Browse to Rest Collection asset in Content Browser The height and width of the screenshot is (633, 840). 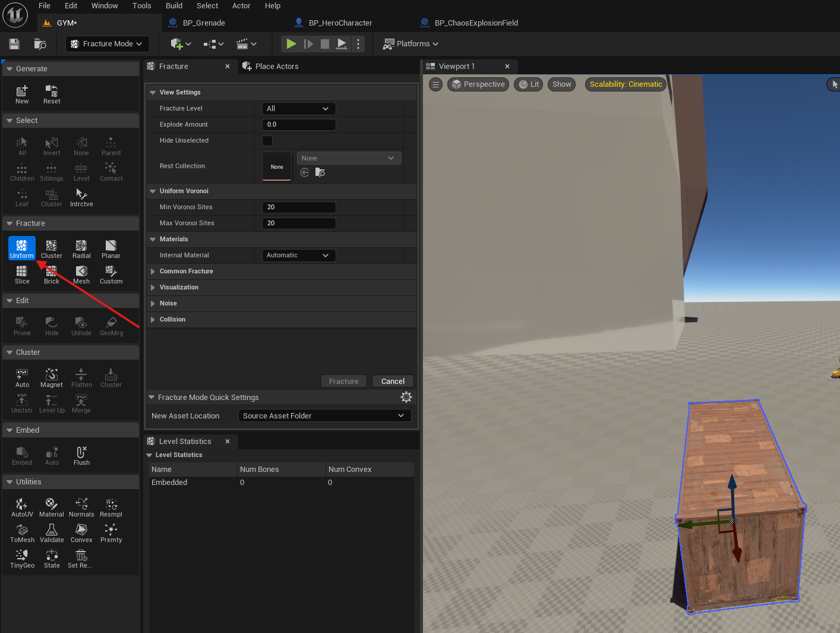[320, 172]
